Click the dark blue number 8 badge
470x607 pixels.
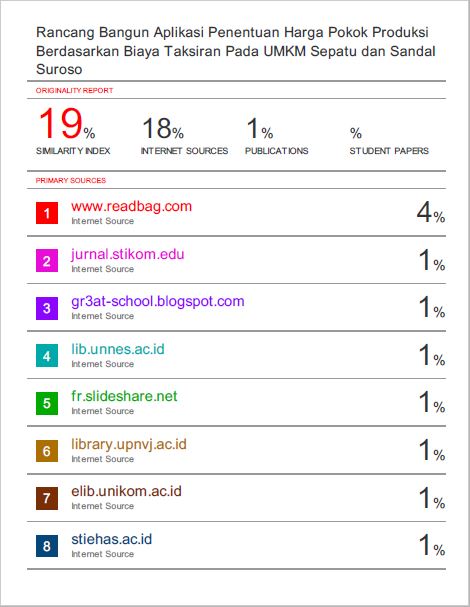(x=47, y=546)
